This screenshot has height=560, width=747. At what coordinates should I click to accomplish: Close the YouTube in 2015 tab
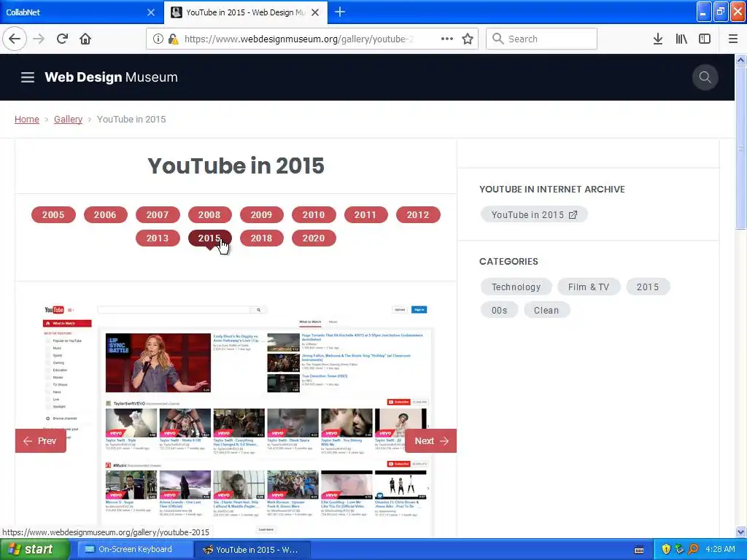tap(315, 12)
